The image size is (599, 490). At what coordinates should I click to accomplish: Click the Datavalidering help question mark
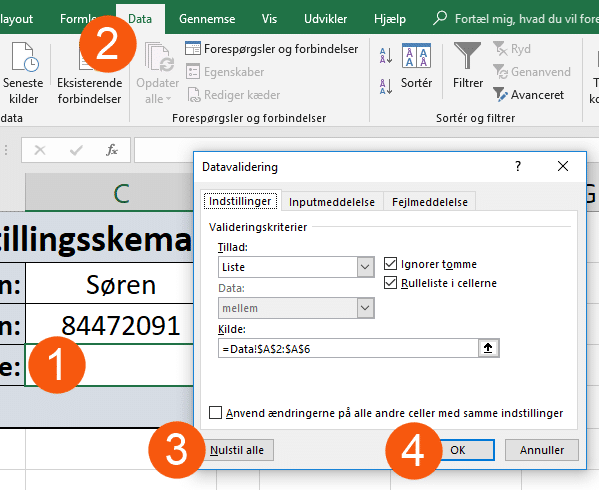point(518,166)
